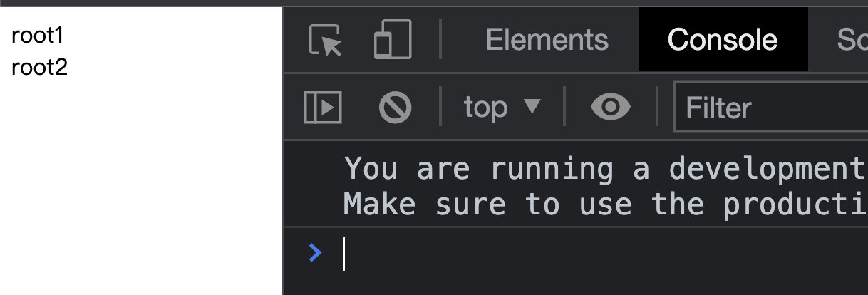The height and width of the screenshot is (295, 868).
Task: Click the empty console area below the prompt
Action: point(576,284)
